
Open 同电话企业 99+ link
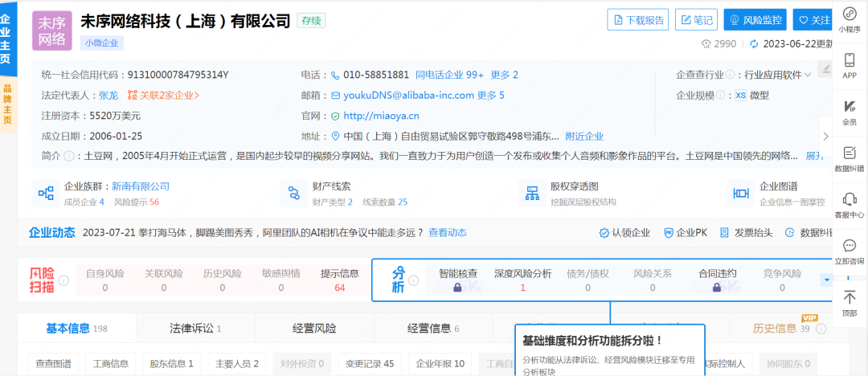[449, 75]
